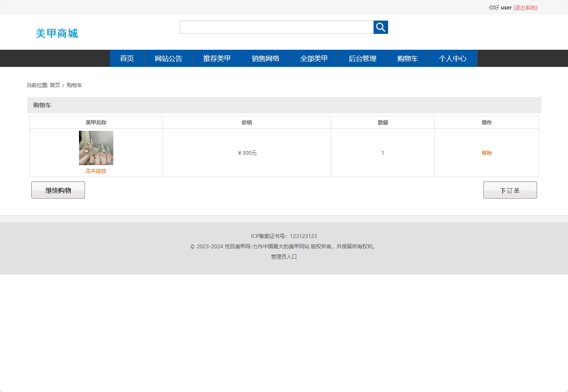View 全部美甲 from the nav bar
Screen dimensions: 568x392
pyautogui.click(x=314, y=58)
